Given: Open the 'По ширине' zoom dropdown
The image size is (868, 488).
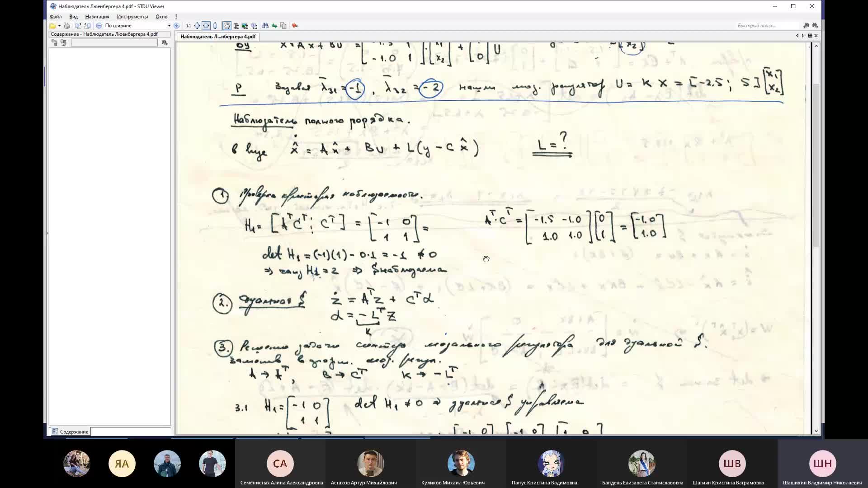Looking at the screenshot, I should point(169,26).
